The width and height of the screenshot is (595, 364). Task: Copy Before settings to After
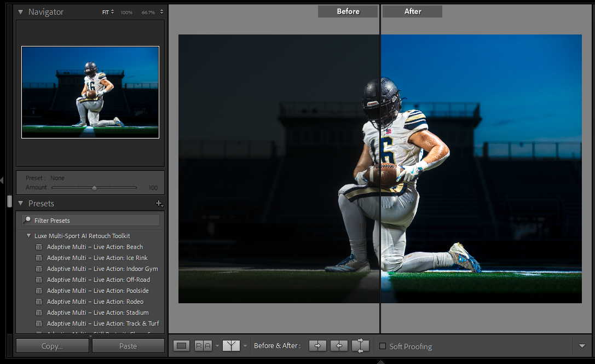point(317,346)
